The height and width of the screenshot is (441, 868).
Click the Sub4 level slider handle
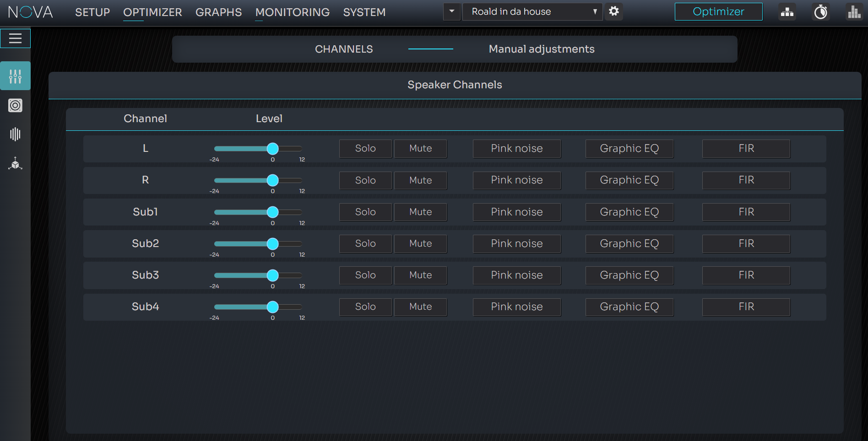(x=272, y=307)
